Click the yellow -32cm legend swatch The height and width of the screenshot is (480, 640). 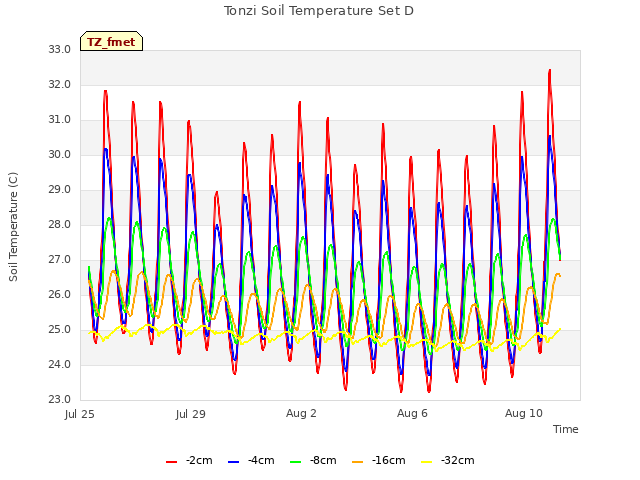(427, 462)
